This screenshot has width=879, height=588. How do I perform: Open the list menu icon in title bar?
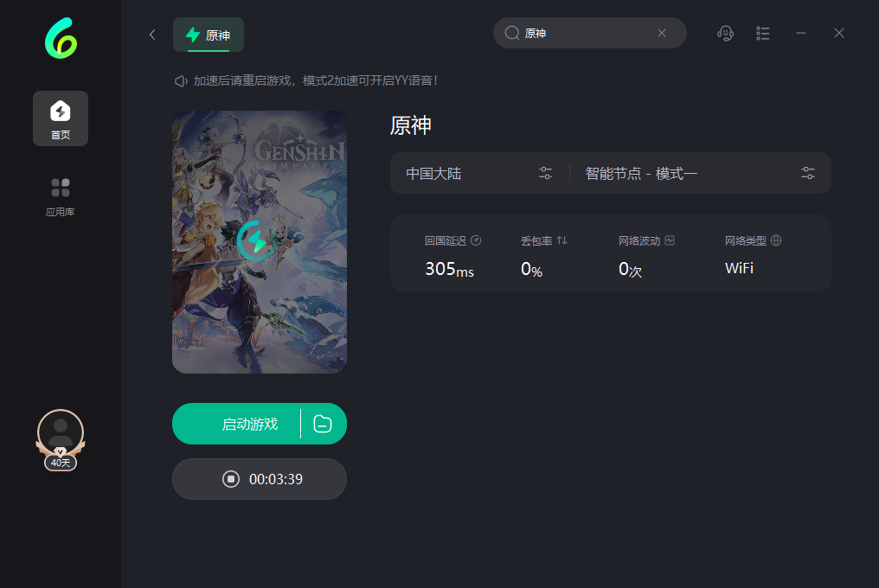(x=762, y=34)
